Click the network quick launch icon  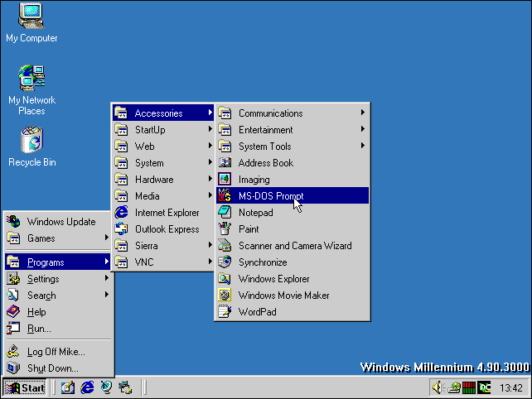125,387
